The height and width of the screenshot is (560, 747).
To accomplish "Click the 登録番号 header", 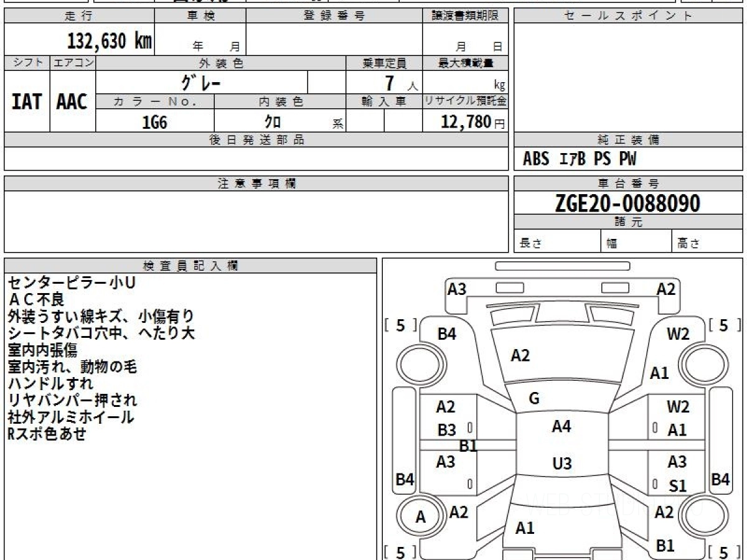I will 334,16.
